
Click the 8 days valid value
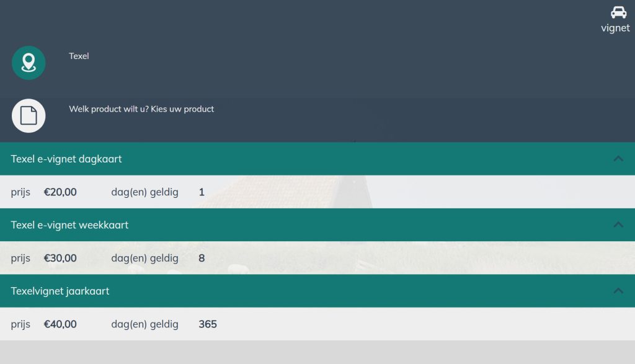[202, 258]
